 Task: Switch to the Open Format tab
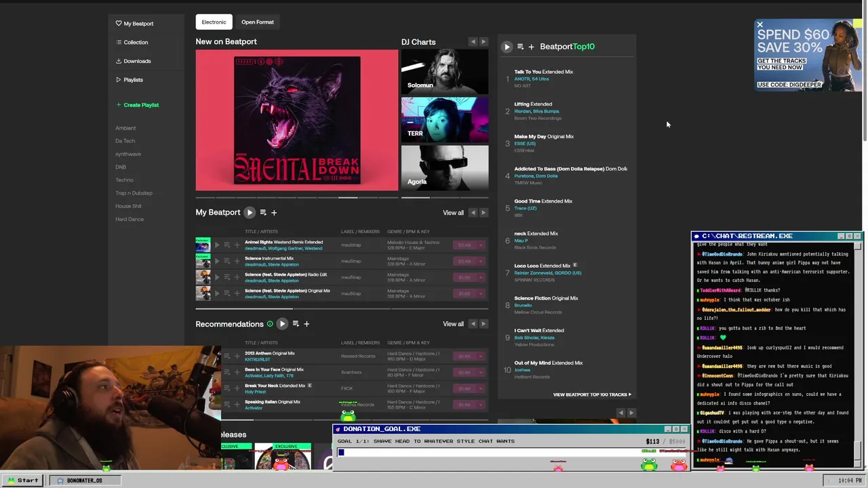258,22
